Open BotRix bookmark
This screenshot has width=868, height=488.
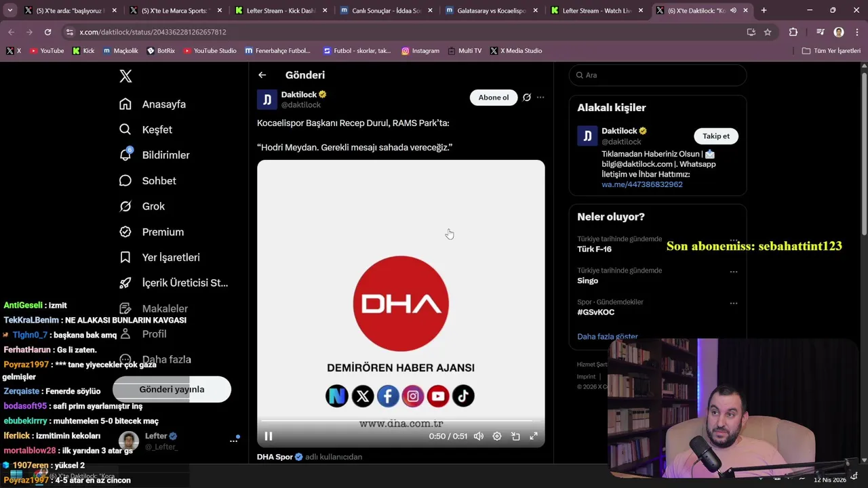(161, 51)
